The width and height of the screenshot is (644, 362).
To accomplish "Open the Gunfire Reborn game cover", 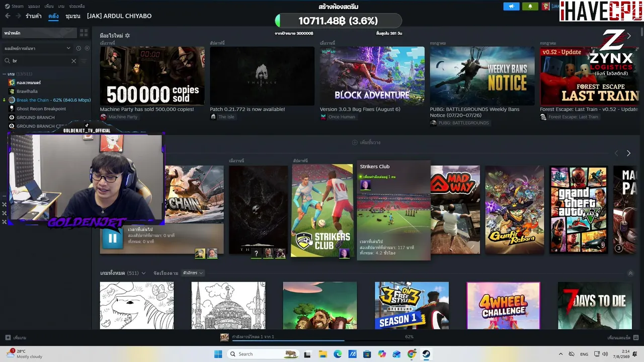I will (515, 210).
